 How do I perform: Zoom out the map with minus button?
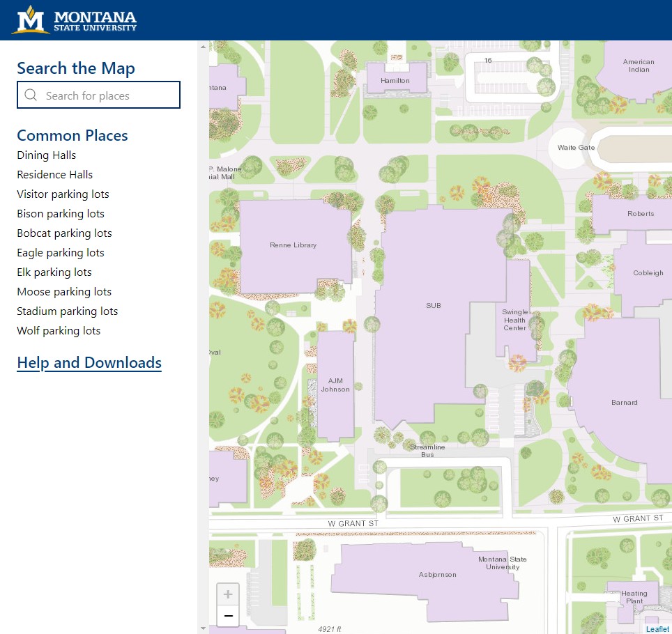click(228, 616)
